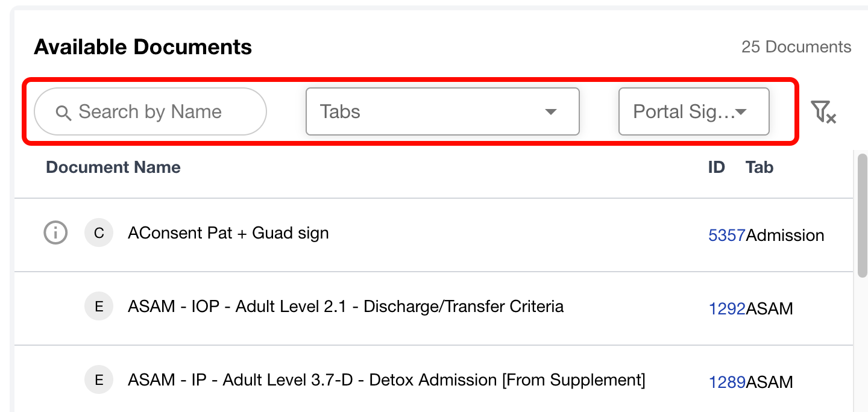Open document ID 1289 link
The height and width of the screenshot is (412, 868).
[x=727, y=382]
